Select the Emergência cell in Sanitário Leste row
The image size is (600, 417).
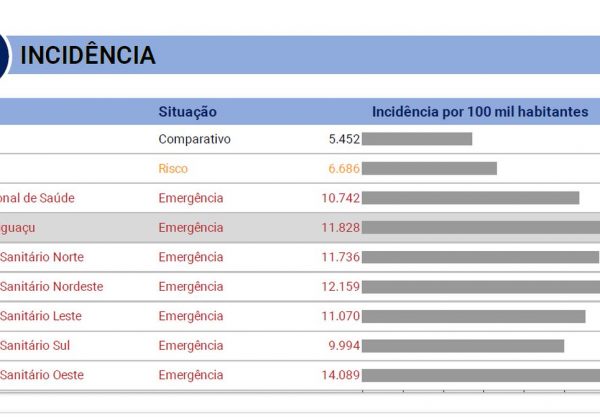[x=191, y=316]
